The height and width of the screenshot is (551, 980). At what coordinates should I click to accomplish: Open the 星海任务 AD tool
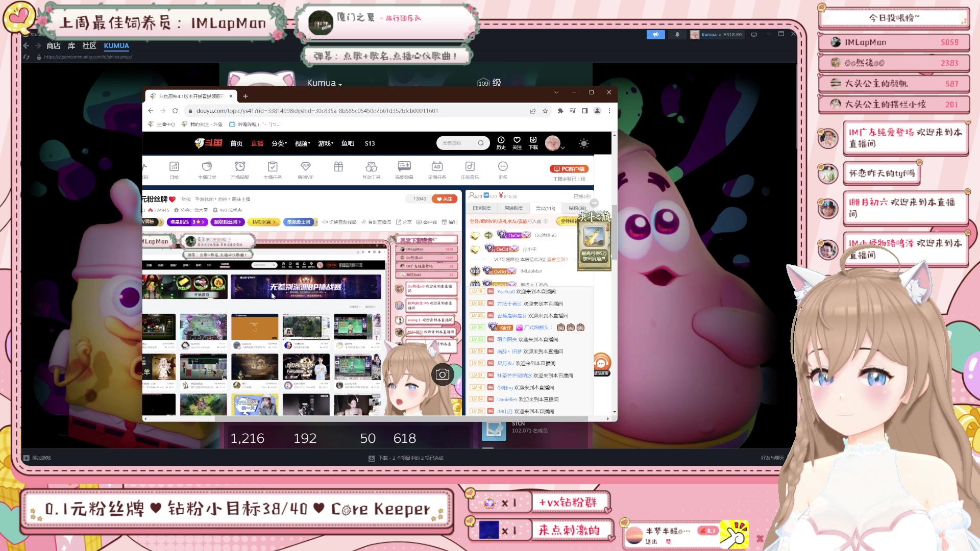(x=437, y=170)
